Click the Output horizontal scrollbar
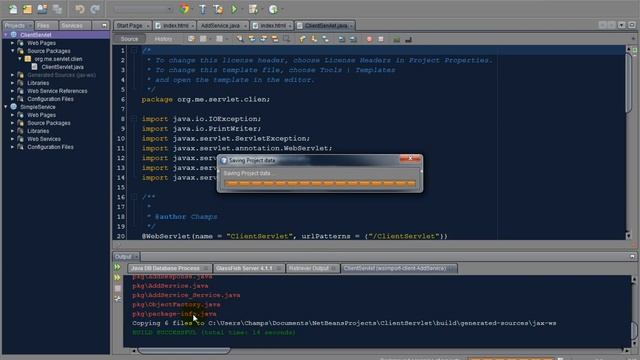 [184, 350]
